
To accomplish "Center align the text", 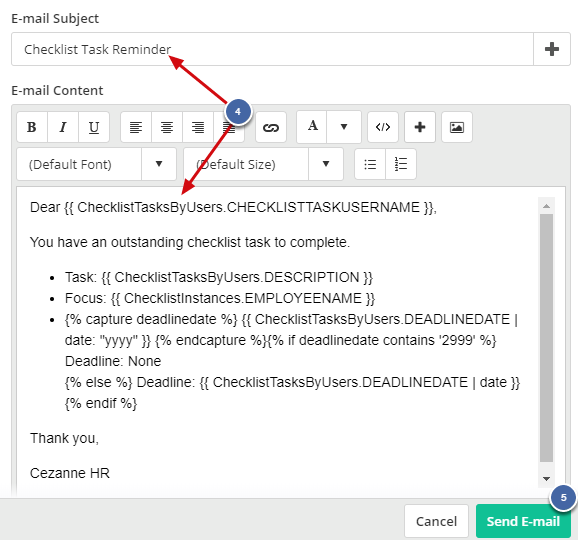I will coord(167,127).
